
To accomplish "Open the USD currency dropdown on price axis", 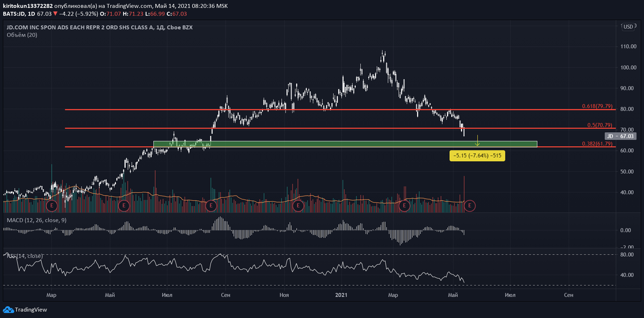I will point(627,26).
